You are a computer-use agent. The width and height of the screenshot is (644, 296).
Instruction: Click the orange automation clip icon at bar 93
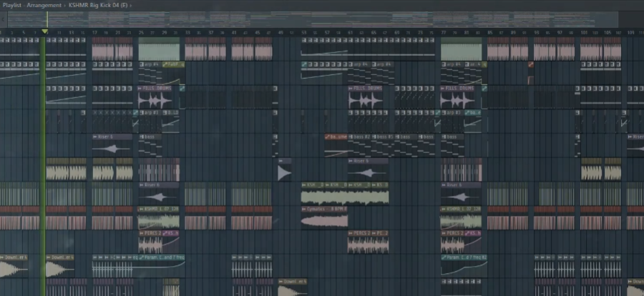tap(531, 64)
